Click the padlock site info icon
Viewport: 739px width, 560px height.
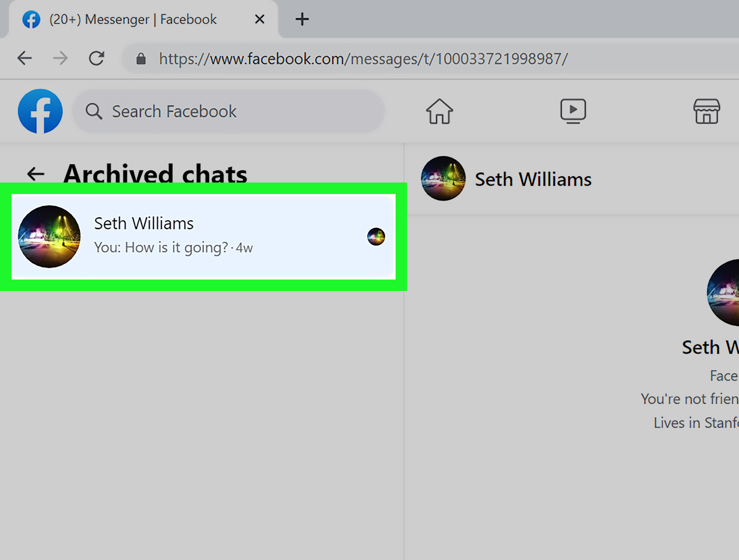141,59
